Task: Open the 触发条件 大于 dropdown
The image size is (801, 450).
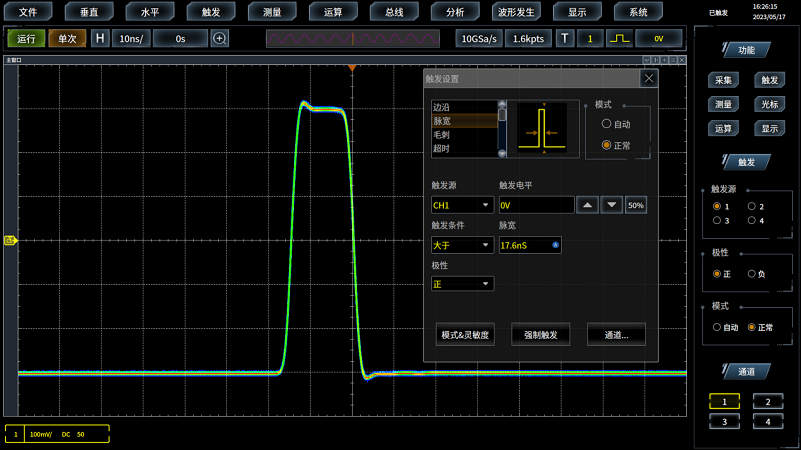Action: 462,245
